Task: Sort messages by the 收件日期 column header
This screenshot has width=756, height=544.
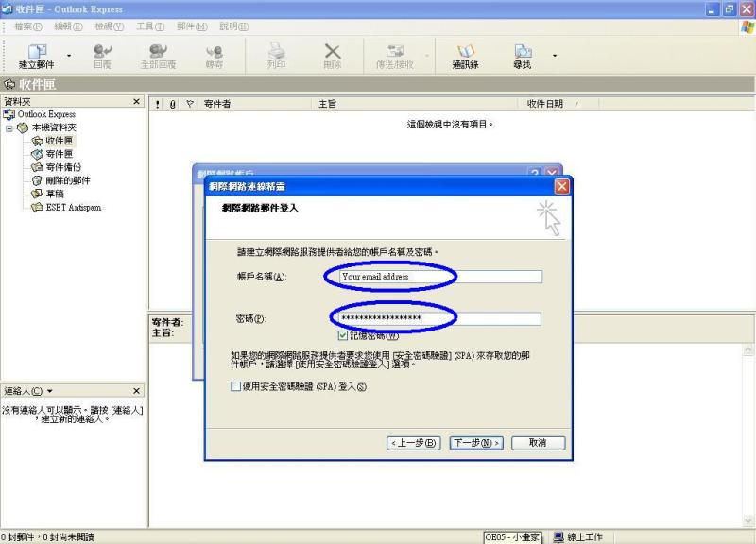Action: pyautogui.click(x=548, y=104)
